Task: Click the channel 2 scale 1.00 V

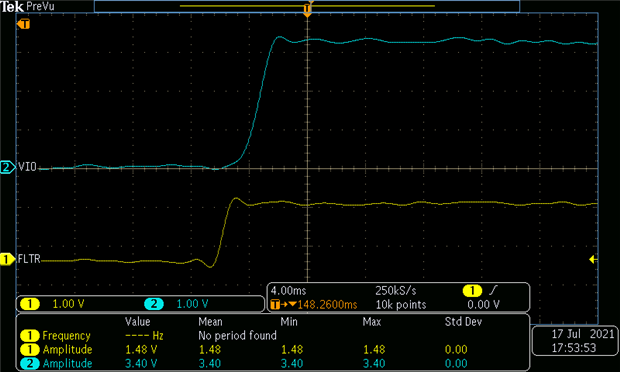Action: 192,304
